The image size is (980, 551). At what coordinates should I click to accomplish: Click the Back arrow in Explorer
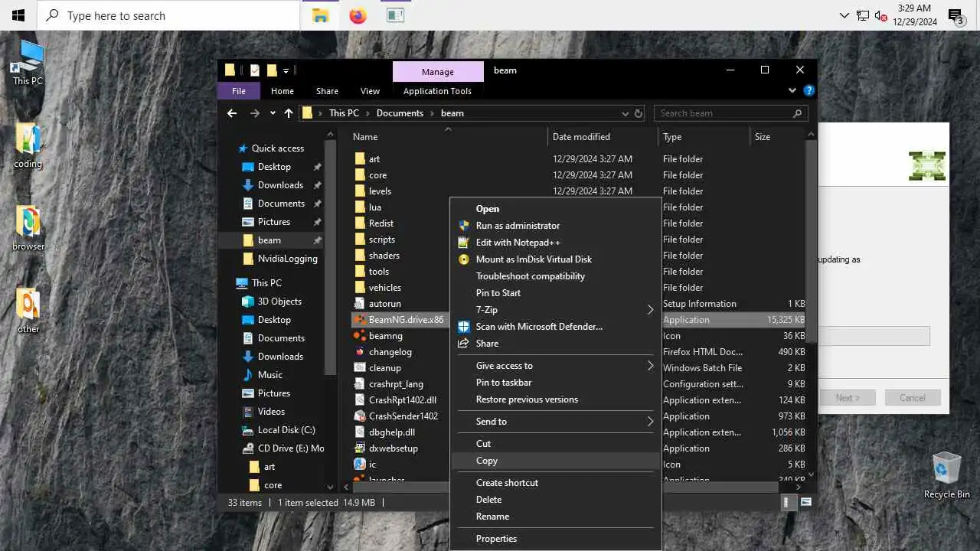click(232, 113)
